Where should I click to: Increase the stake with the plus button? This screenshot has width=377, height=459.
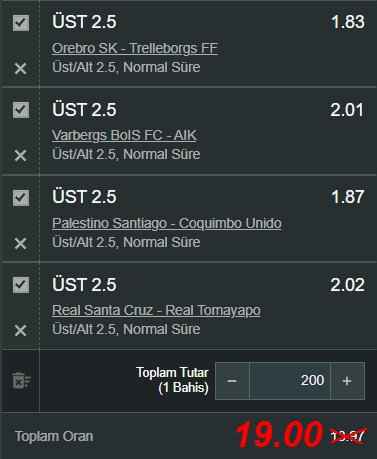(347, 381)
